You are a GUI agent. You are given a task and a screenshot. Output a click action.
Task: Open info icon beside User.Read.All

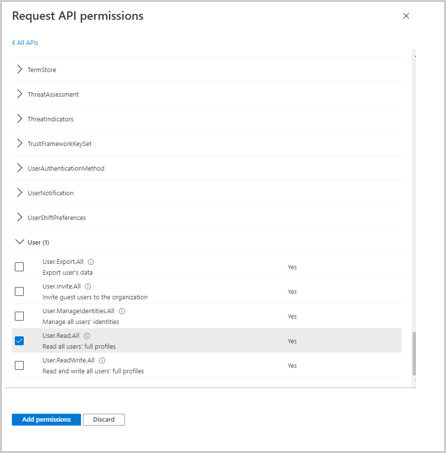pos(87,336)
